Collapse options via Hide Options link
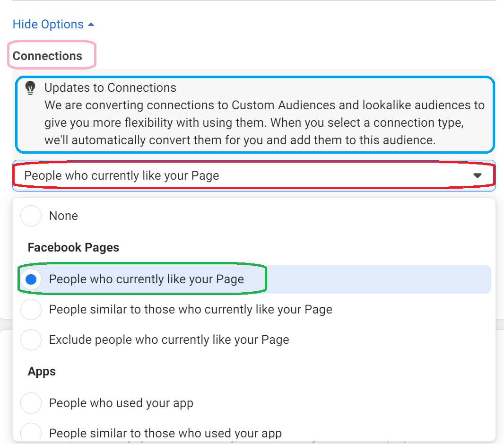This screenshot has height=444, width=504. pyautogui.click(x=48, y=25)
